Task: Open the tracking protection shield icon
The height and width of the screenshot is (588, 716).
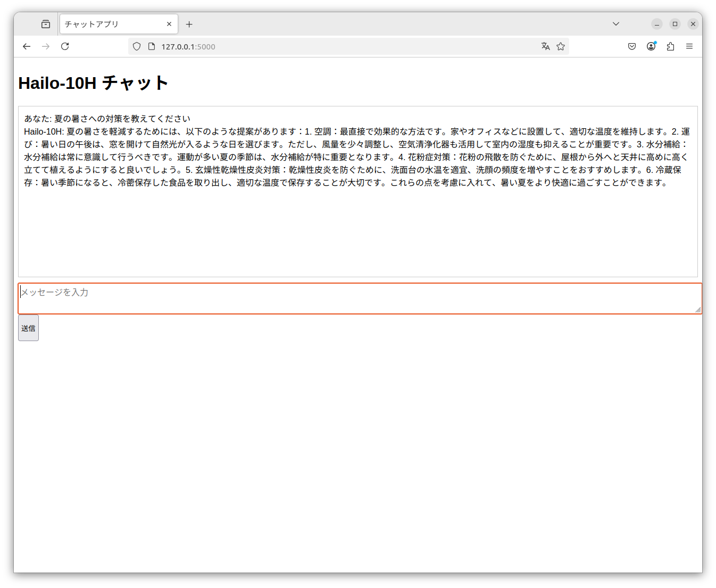Action: [137, 46]
